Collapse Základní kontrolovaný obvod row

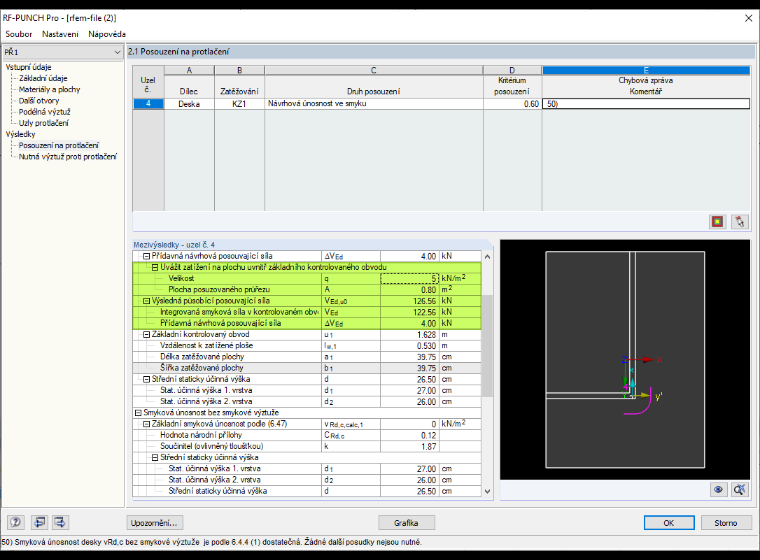tap(146, 335)
